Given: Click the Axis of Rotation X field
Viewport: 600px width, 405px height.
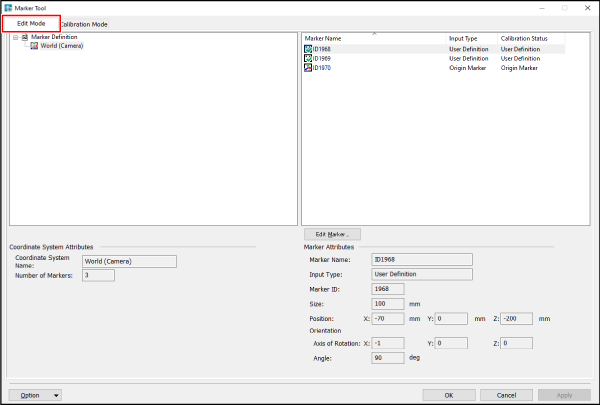Looking at the screenshot, I should 388,343.
